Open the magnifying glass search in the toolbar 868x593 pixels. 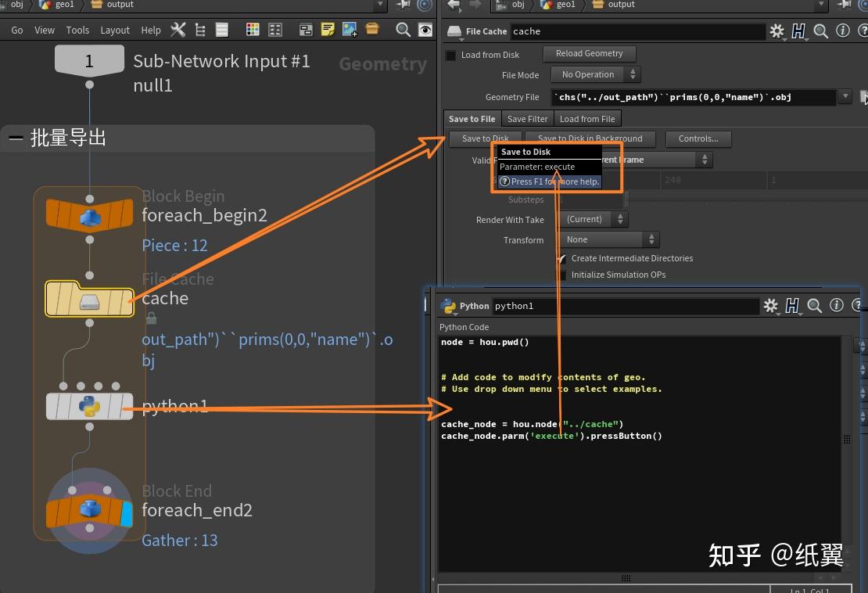pyautogui.click(x=404, y=29)
